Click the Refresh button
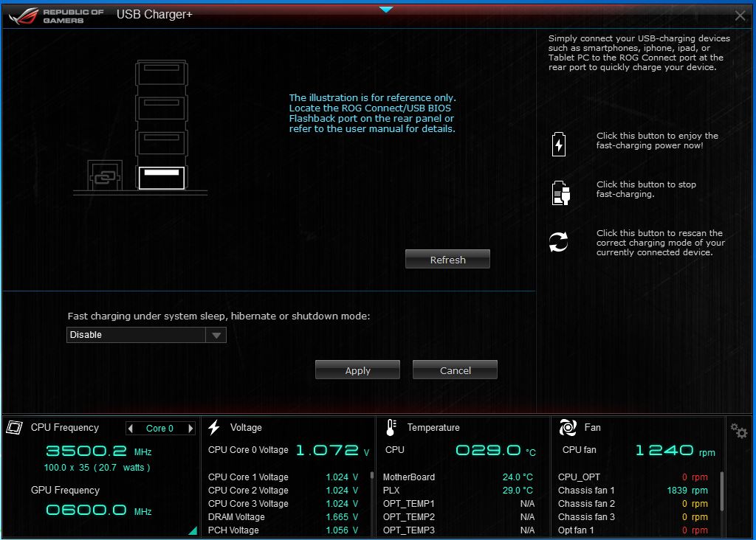The height and width of the screenshot is (540, 756). tap(447, 259)
